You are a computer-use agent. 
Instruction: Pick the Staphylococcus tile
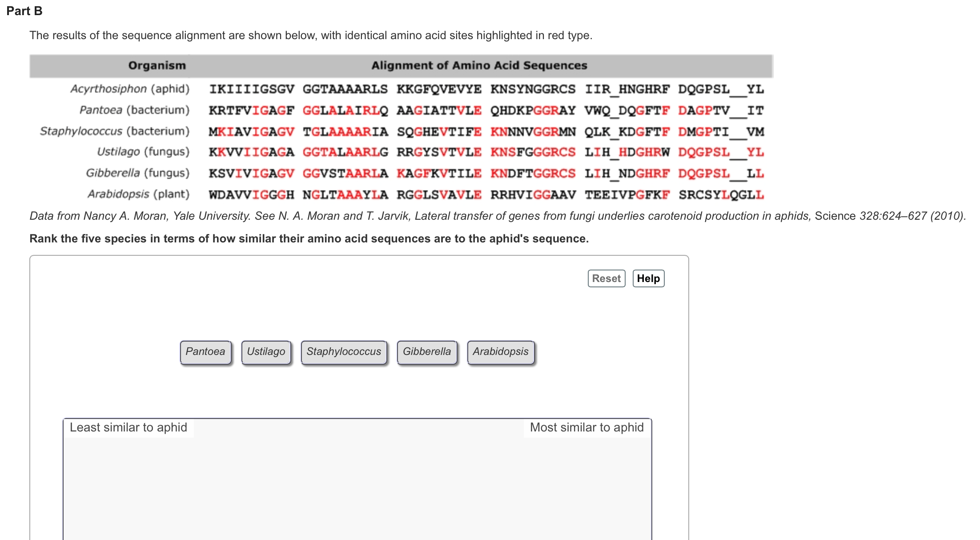click(x=344, y=352)
